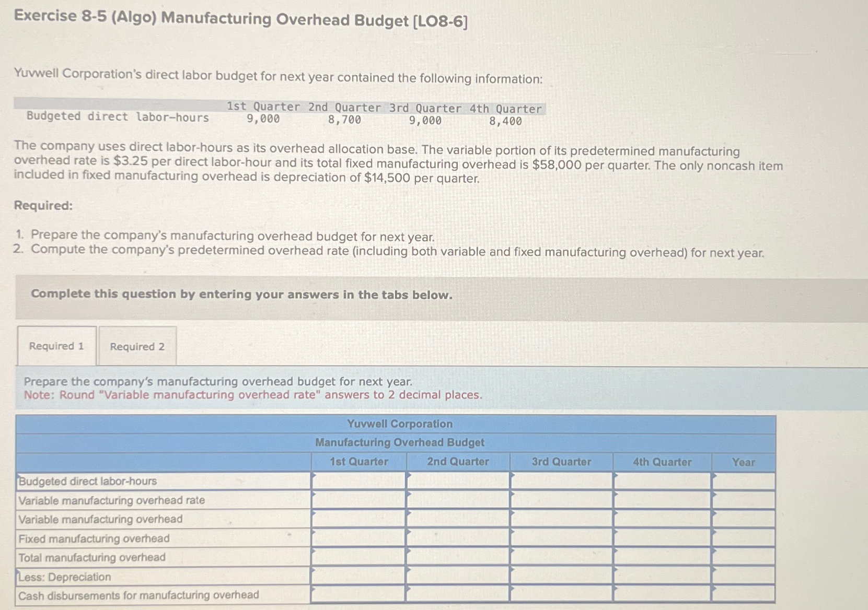Click 2nd Quarter Total manufacturing overhead cell

click(458, 556)
